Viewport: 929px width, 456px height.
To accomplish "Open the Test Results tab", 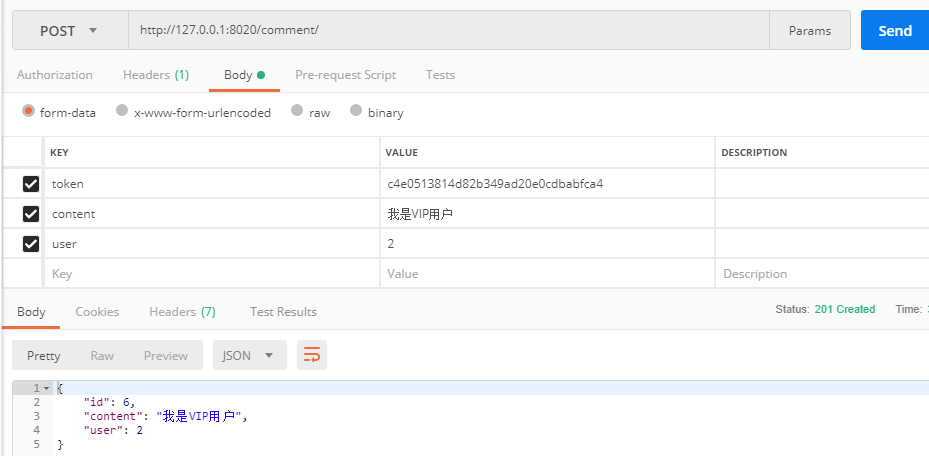I will pos(283,312).
